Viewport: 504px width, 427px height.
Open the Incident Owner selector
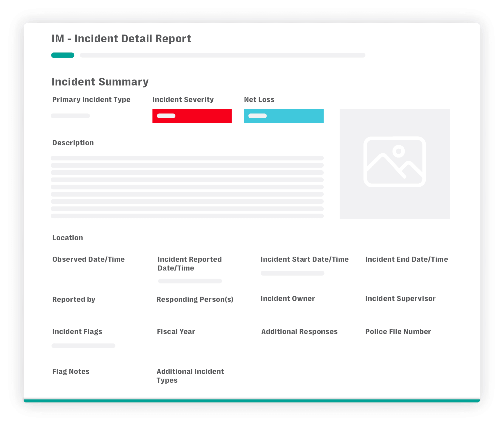288,299
